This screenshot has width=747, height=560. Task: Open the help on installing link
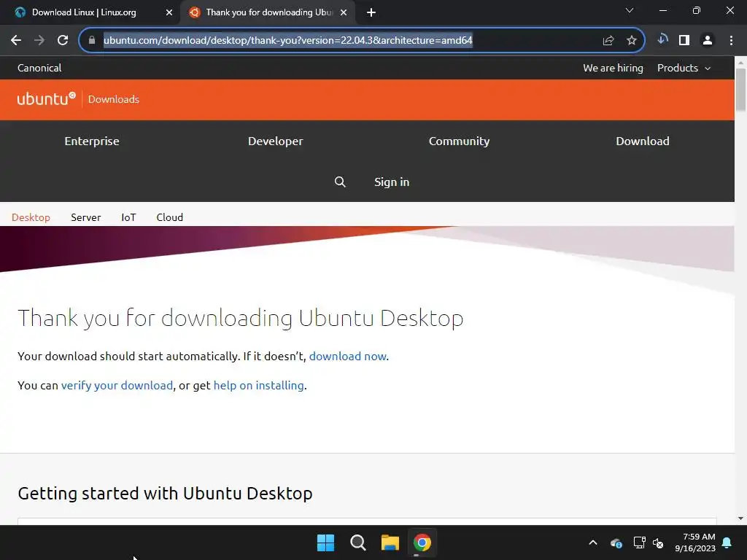click(259, 385)
